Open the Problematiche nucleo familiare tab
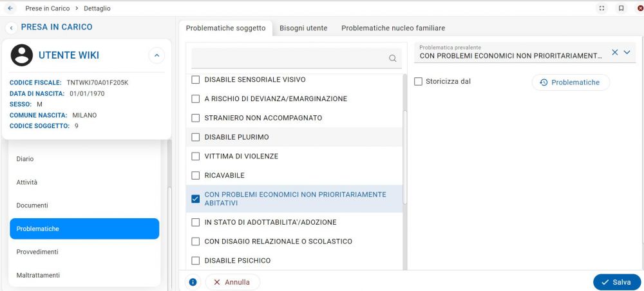This screenshot has width=644, height=291. [x=393, y=28]
